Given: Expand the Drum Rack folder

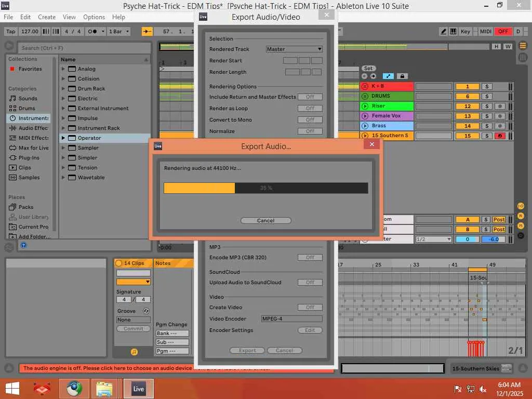Looking at the screenshot, I should (63, 88).
